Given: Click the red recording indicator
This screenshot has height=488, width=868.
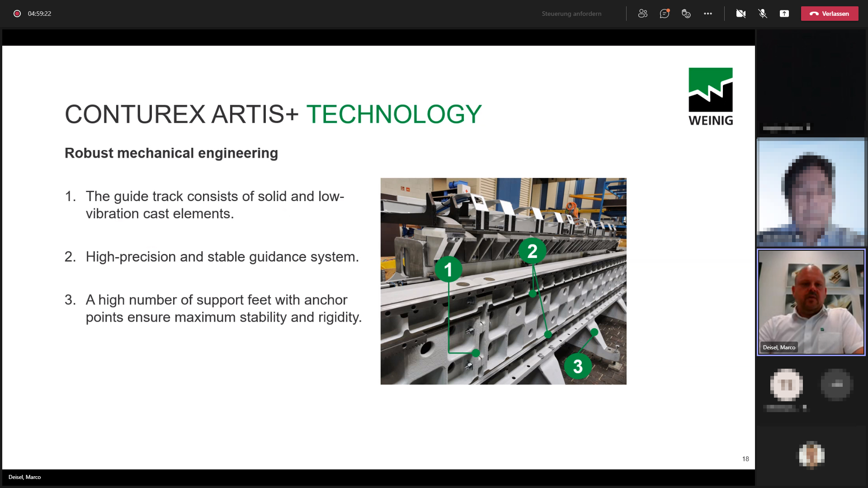Looking at the screenshot, I should [17, 14].
